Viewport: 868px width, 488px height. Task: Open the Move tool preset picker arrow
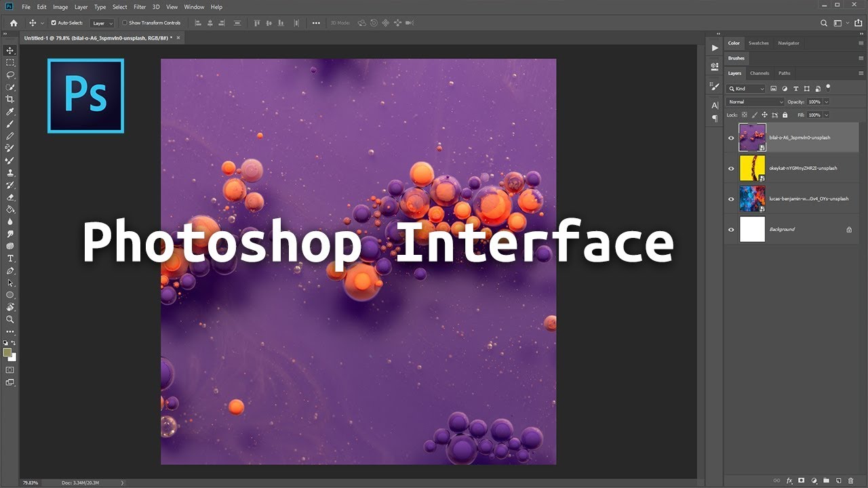pyautogui.click(x=42, y=23)
